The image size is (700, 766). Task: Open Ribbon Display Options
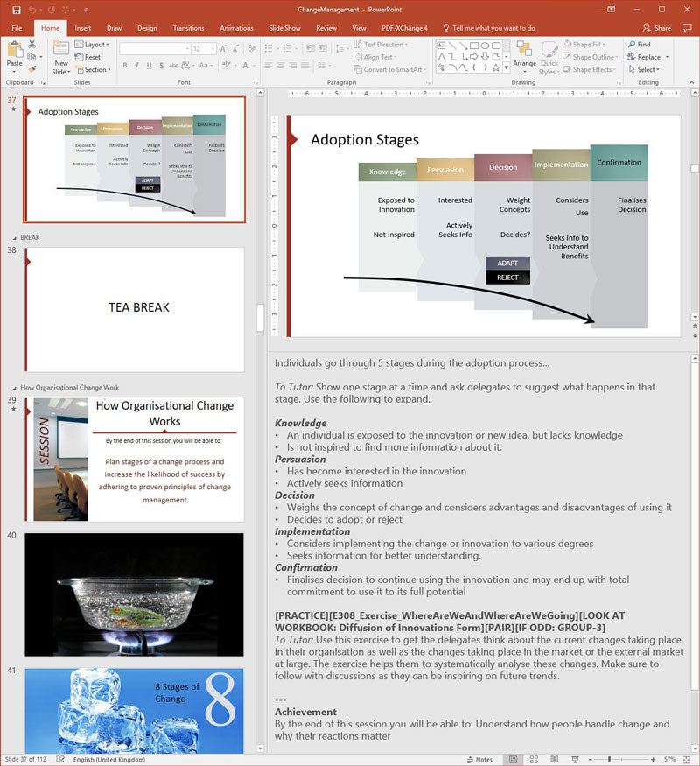click(611, 10)
